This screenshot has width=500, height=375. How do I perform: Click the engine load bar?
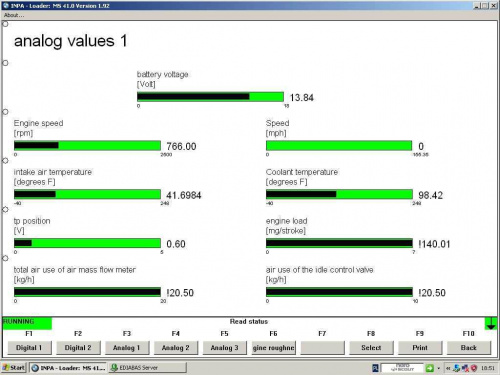click(339, 243)
